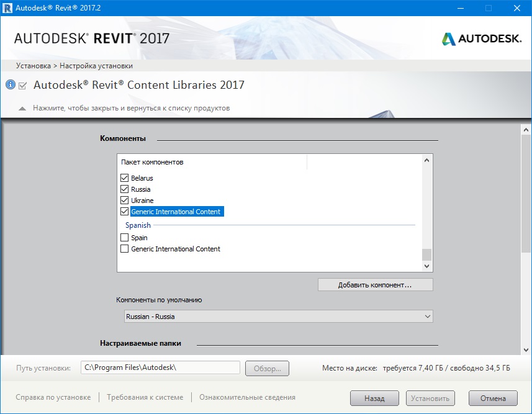Click the Назад button

pos(374,398)
